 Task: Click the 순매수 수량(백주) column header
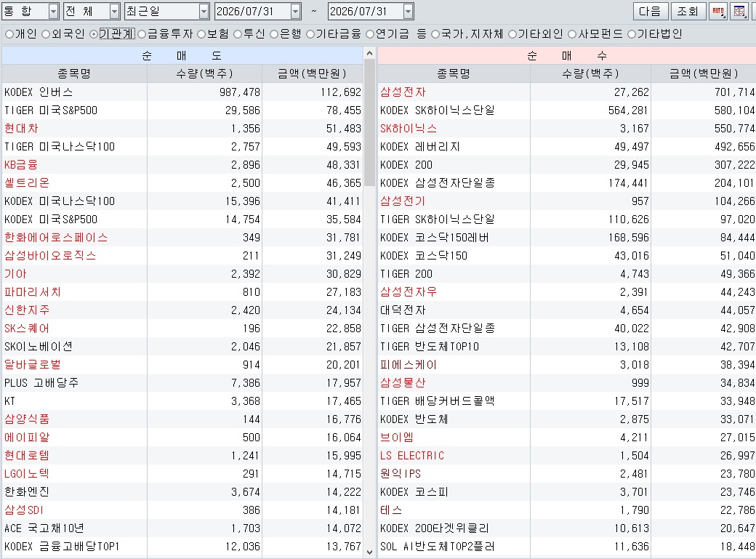[590, 74]
